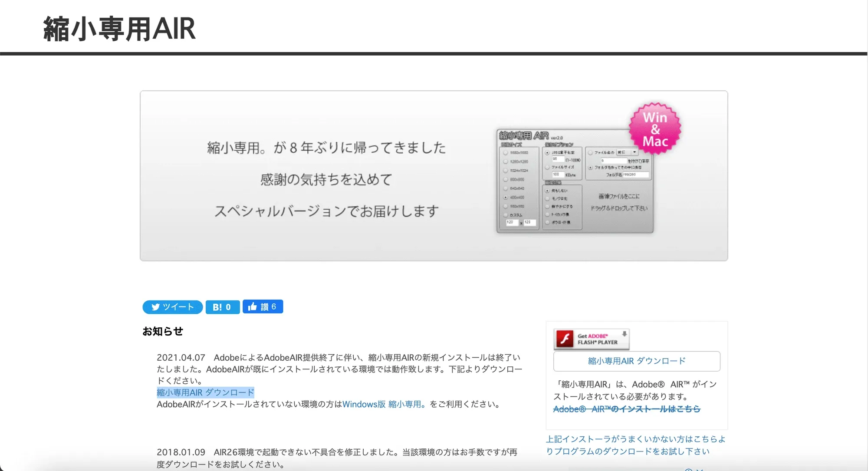Open the strikethrough Adobe AIR install link

click(627, 409)
